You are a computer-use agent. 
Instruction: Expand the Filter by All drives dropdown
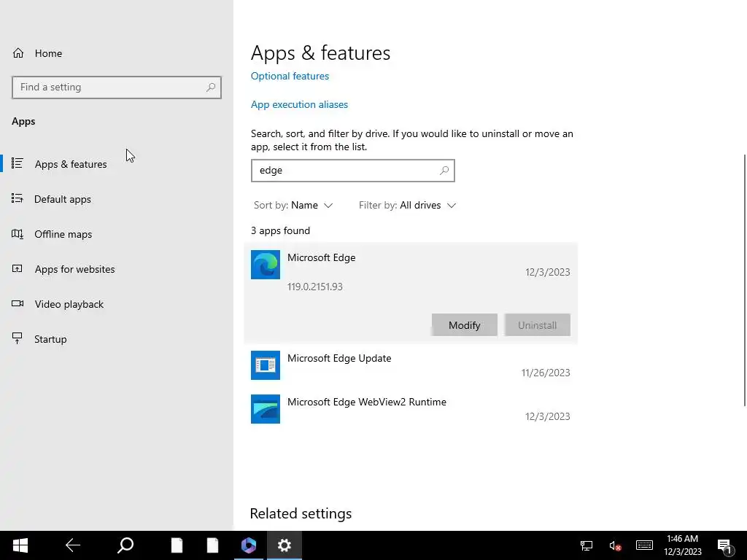pos(407,205)
